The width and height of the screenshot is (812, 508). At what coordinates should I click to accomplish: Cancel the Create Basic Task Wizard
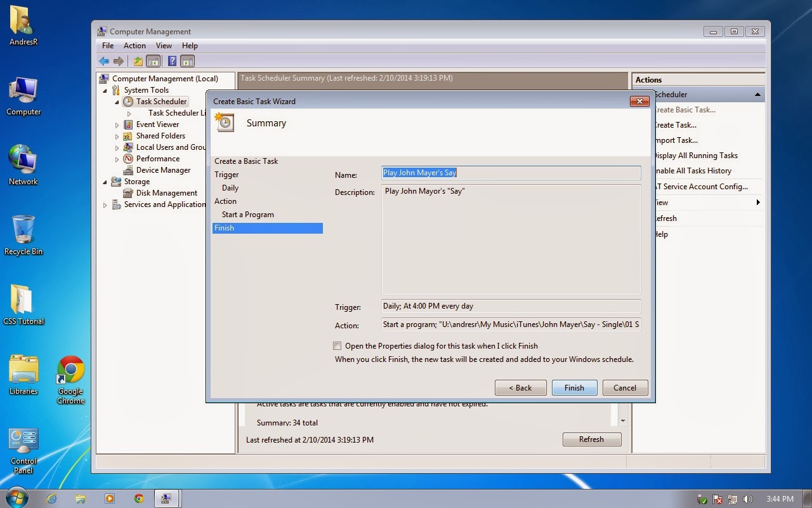click(x=624, y=388)
